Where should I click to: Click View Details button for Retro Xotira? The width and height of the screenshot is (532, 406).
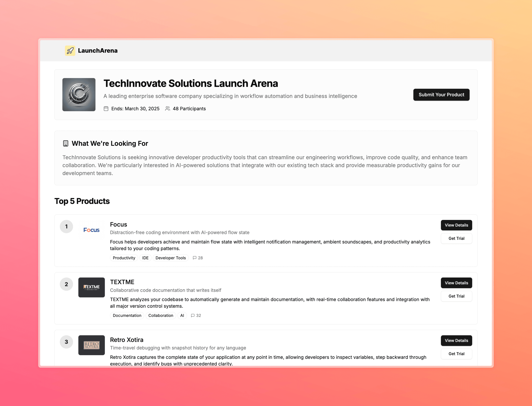pyautogui.click(x=456, y=340)
